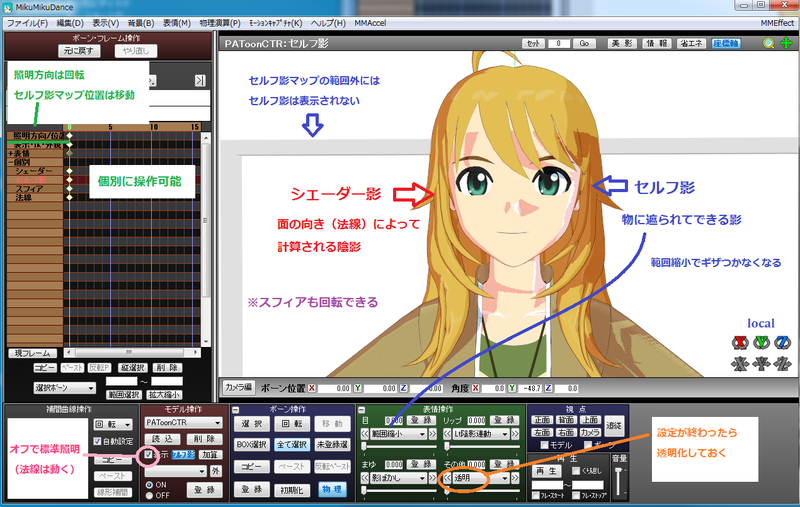The height and width of the screenshot is (507, 800).
Task: Toggle the フレ・スタート checkbox
Action: click(536, 496)
